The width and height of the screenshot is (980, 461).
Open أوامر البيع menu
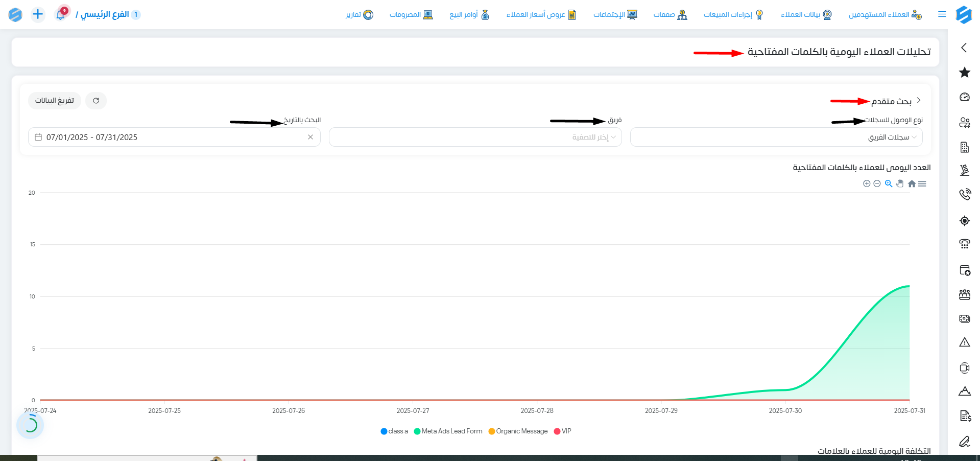tap(469, 14)
